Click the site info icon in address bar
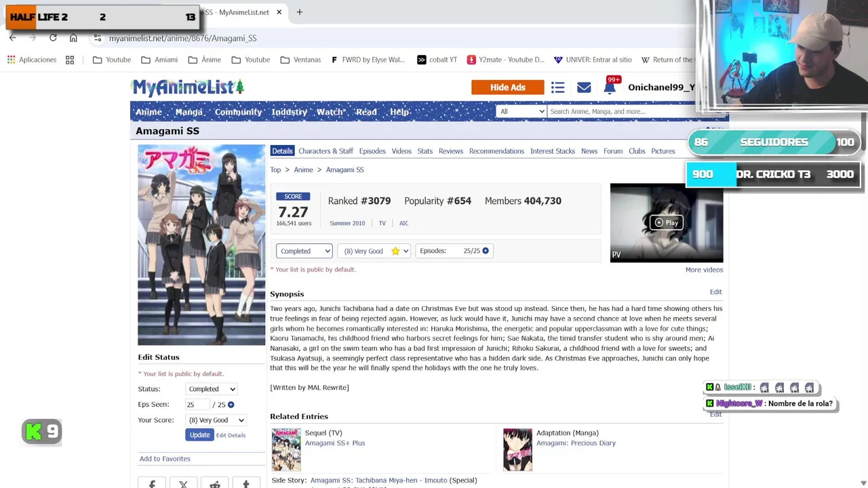The width and height of the screenshot is (868, 488). coord(98,38)
